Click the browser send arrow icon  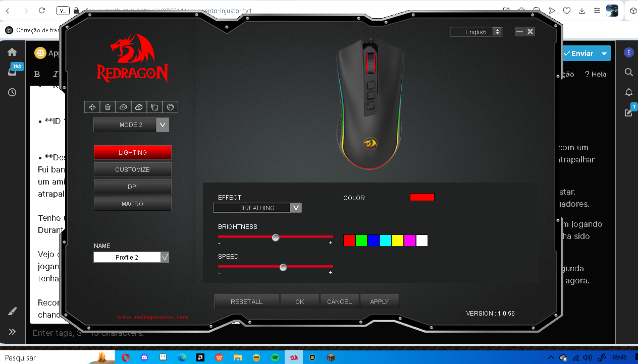552,10
